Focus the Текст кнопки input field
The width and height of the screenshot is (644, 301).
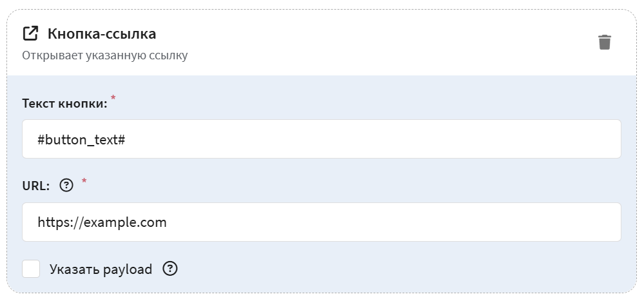click(x=321, y=139)
